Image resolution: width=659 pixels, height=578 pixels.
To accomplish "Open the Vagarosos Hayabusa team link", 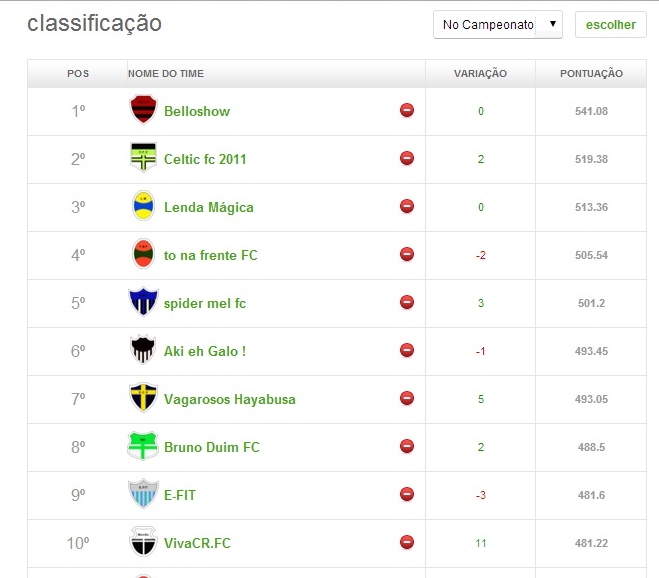I will pyautogui.click(x=229, y=399).
